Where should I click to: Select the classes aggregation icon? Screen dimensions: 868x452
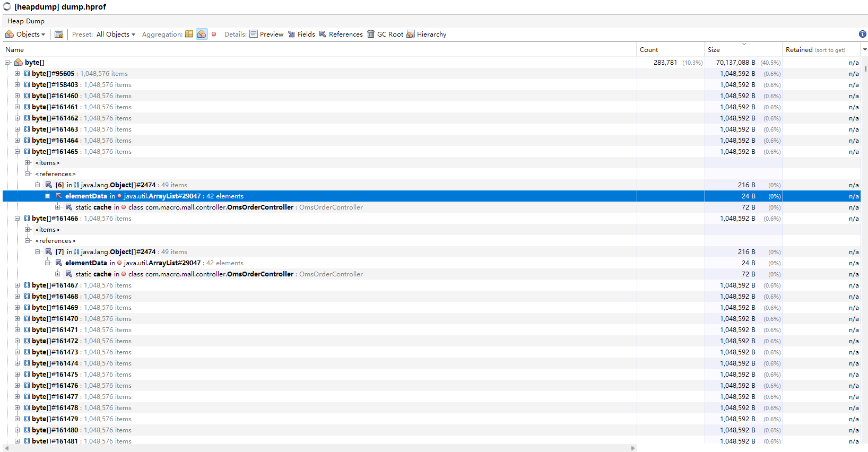click(x=202, y=34)
